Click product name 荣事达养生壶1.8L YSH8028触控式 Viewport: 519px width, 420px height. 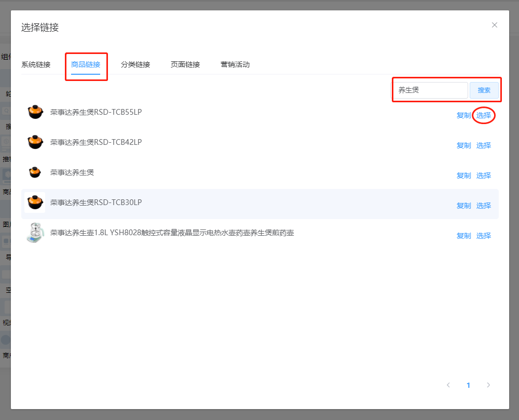(x=172, y=233)
